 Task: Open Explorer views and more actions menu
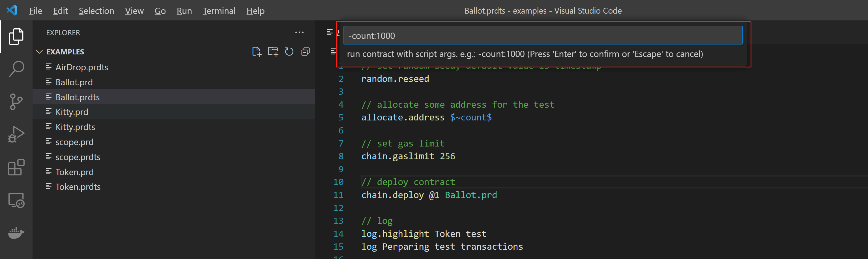pyautogui.click(x=299, y=32)
